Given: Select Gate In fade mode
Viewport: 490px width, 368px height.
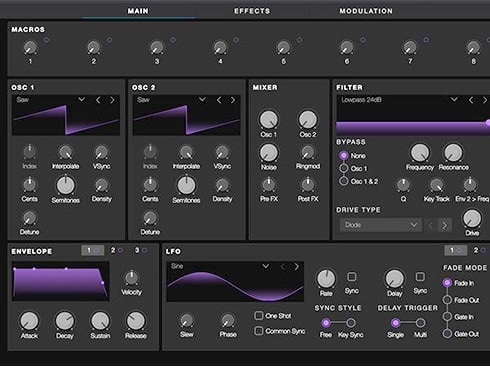Looking at the screenshot, I should [x=447, y=316].
